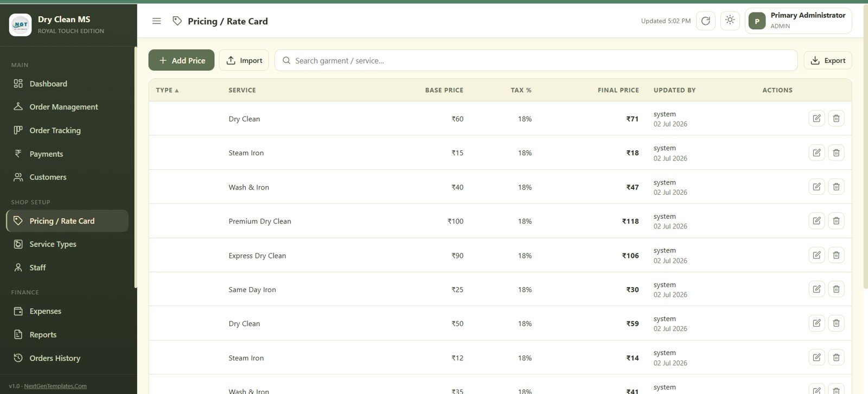Screen dimensions: 868x394
Task: Export the rate card
Action: tap(828, 60)
